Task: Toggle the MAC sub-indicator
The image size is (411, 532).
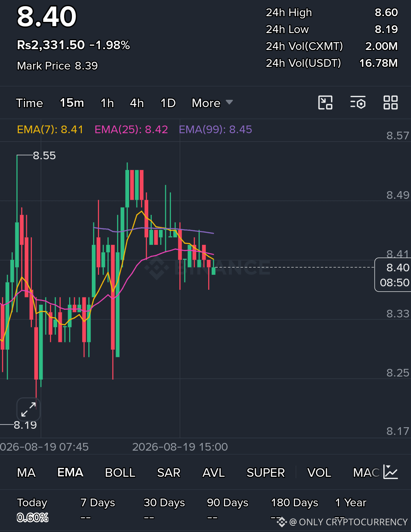Action: tap(366, 473)
